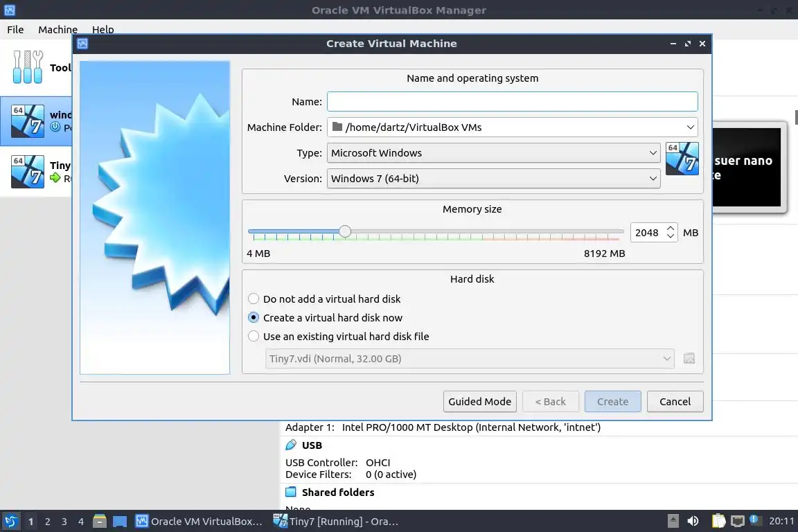Switch to Tiny7 [Running] taskbar window
The height and width of the screenshot is (532, 798).
click(x=336, y=522)
